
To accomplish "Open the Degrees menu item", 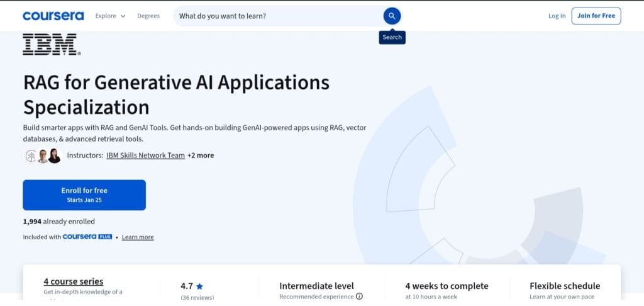I will [x=148, y=16].
